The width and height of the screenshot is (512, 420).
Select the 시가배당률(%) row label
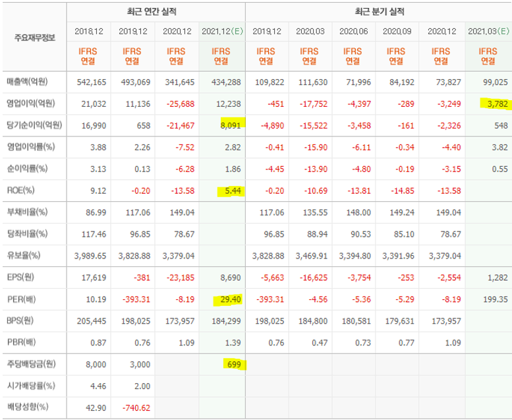(x=31, y=386)
